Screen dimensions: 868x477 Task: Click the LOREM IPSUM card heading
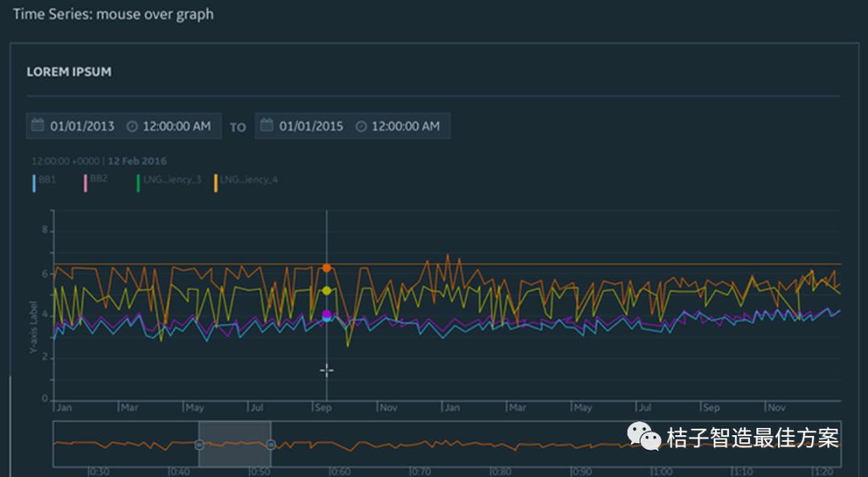tap(69, 72)
